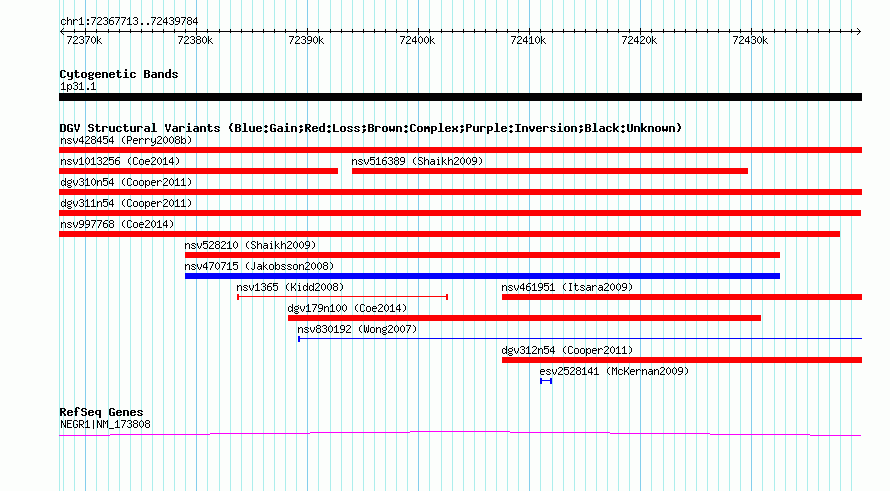Click the RefSeq Genes track title
This screenshot has width=890, height=491.
pyautogui.click(x=101, y=412)
